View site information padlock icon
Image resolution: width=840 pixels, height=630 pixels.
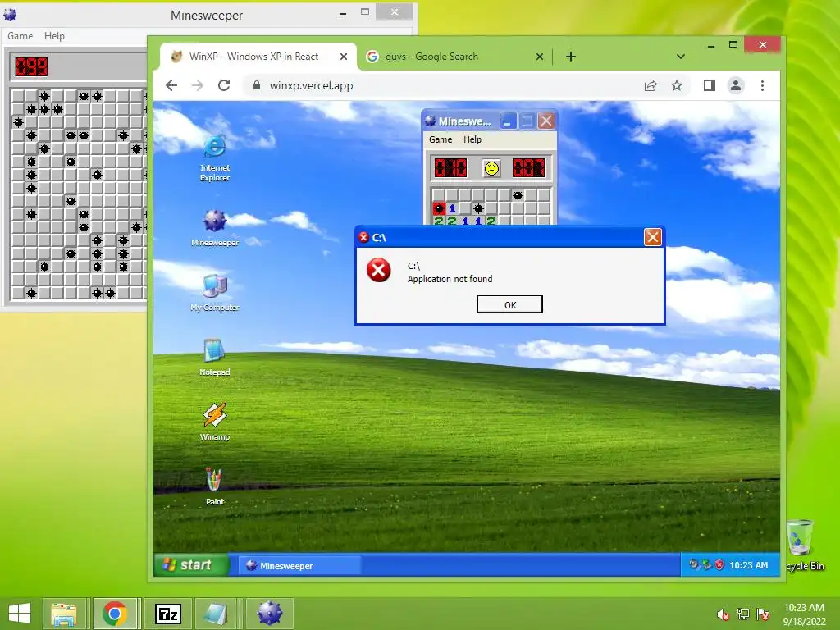pyautogui.click(x=257, y=85)
